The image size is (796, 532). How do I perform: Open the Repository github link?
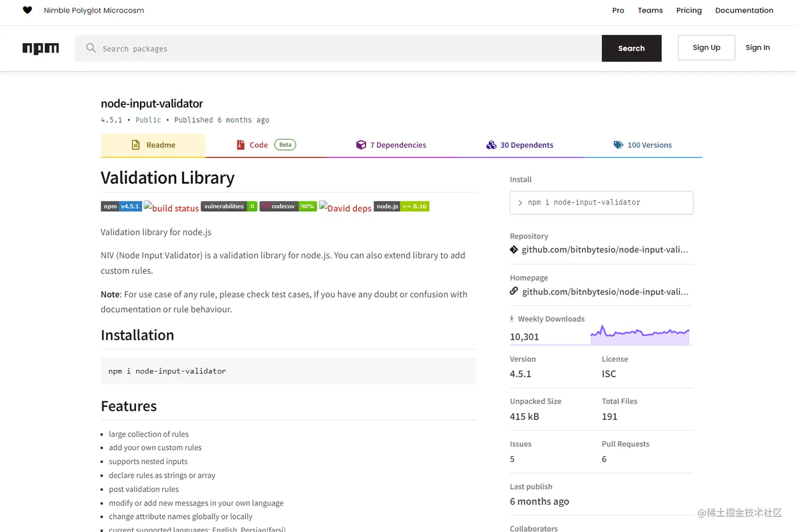604,249
